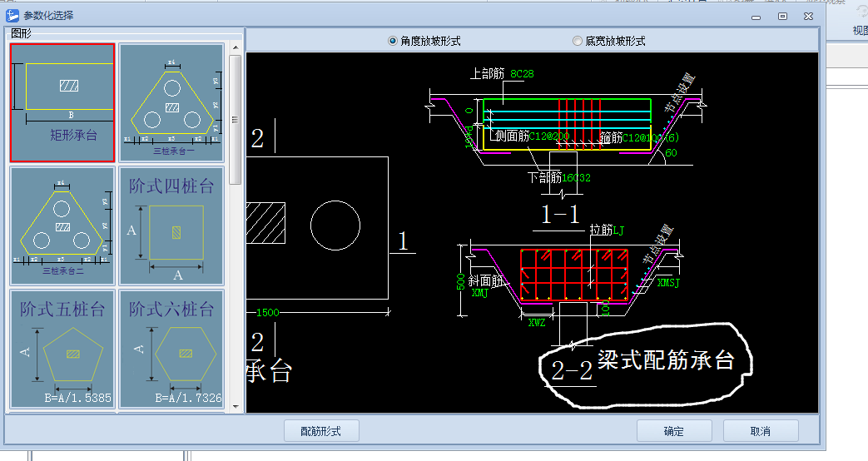
Task: Pick the 阶式五桩台 thumbnail
Action: [x=62, y=349]
